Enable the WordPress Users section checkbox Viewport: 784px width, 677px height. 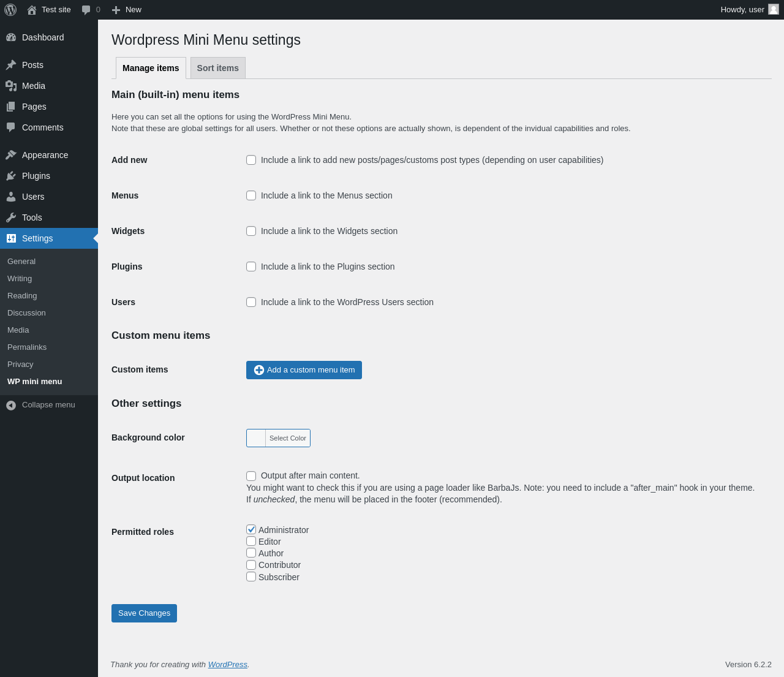pos(251,302)
